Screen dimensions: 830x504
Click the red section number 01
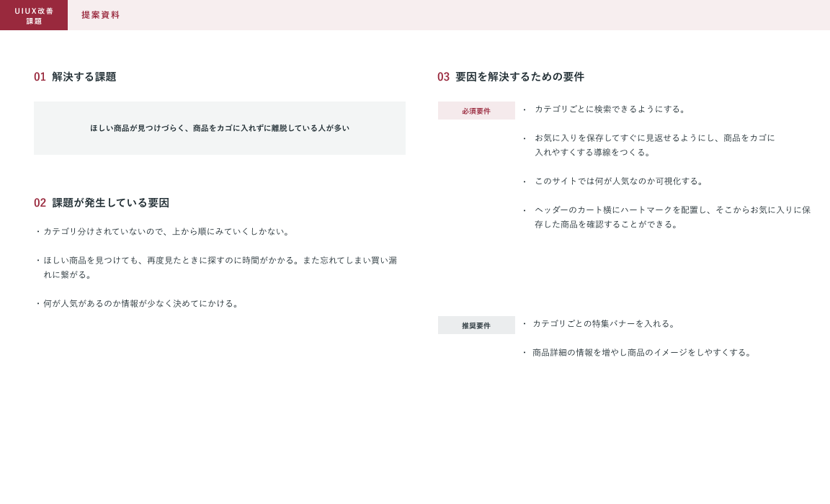click(x=40, y=77)
